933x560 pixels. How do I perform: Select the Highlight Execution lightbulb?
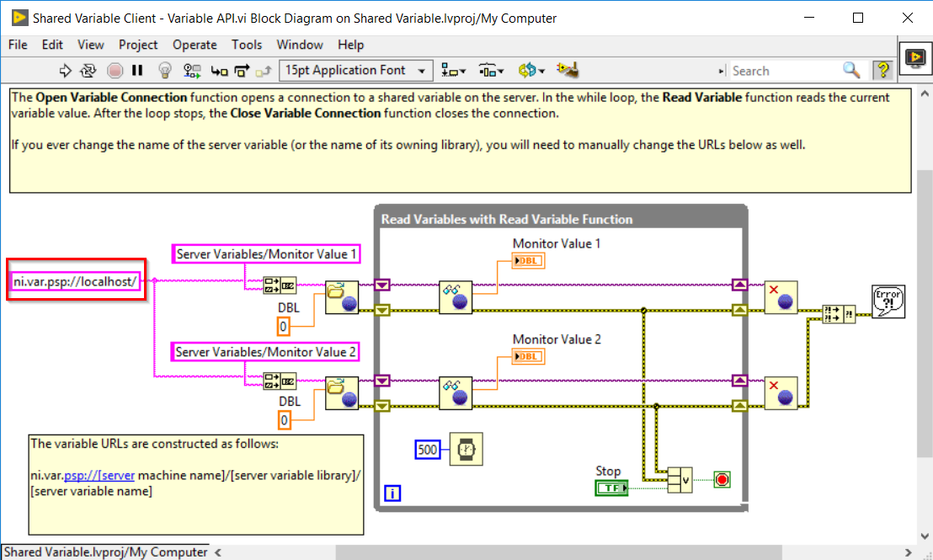165,71
